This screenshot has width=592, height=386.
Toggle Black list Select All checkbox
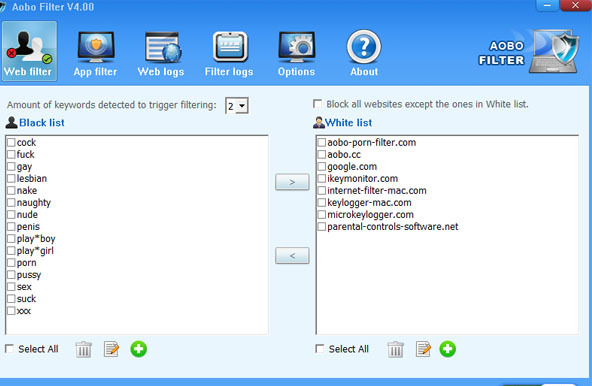point(9,349)
